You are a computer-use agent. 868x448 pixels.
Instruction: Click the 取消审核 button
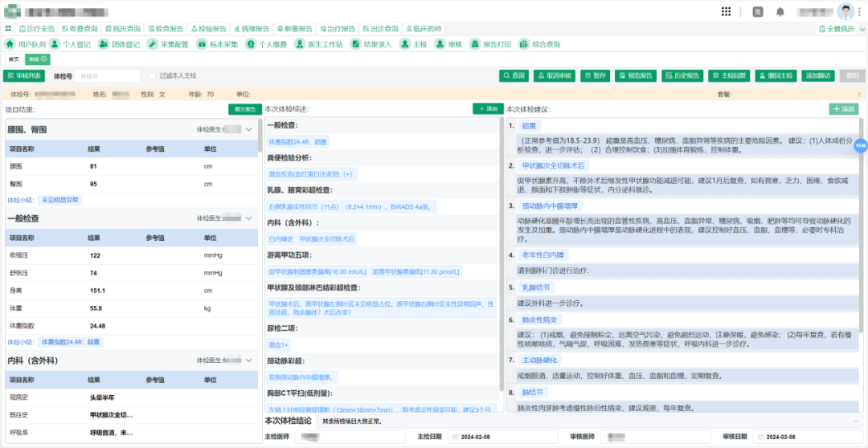click(x=555, y=75)
